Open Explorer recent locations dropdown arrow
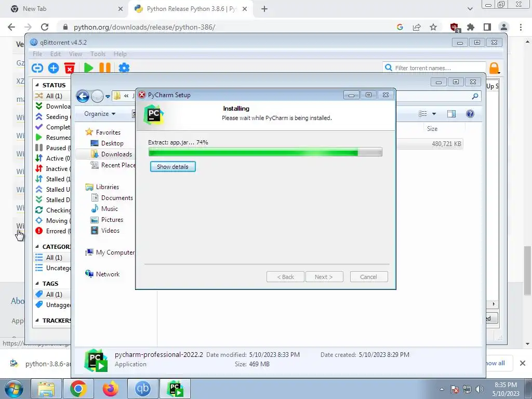Image resolution: width=532 pixels, height=399 pixels. click(108, 97)
